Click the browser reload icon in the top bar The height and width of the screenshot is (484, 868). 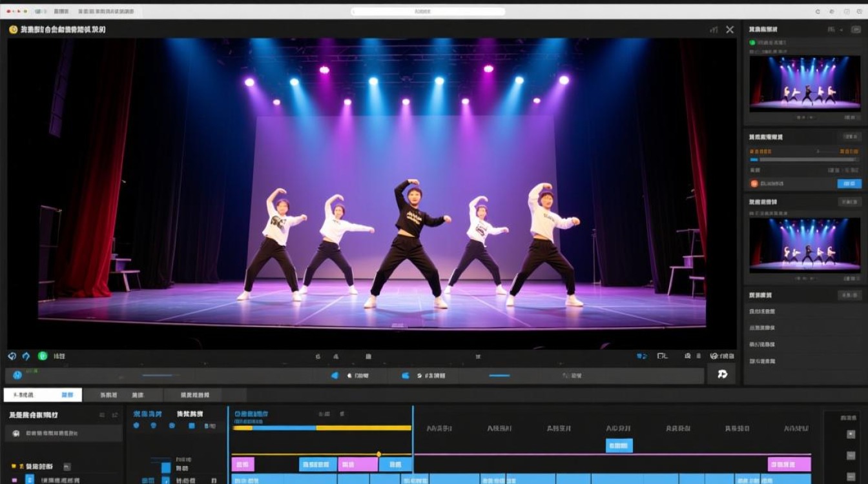click(817, 12)
